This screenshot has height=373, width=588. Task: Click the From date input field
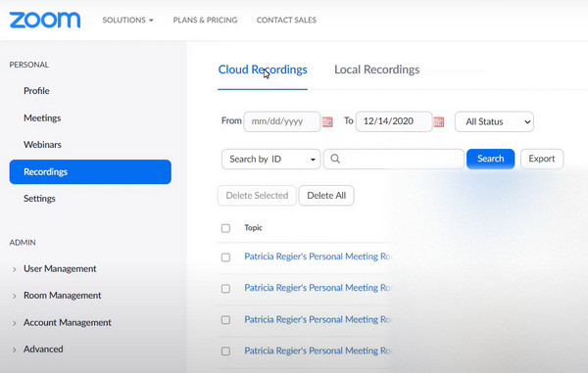282,121
